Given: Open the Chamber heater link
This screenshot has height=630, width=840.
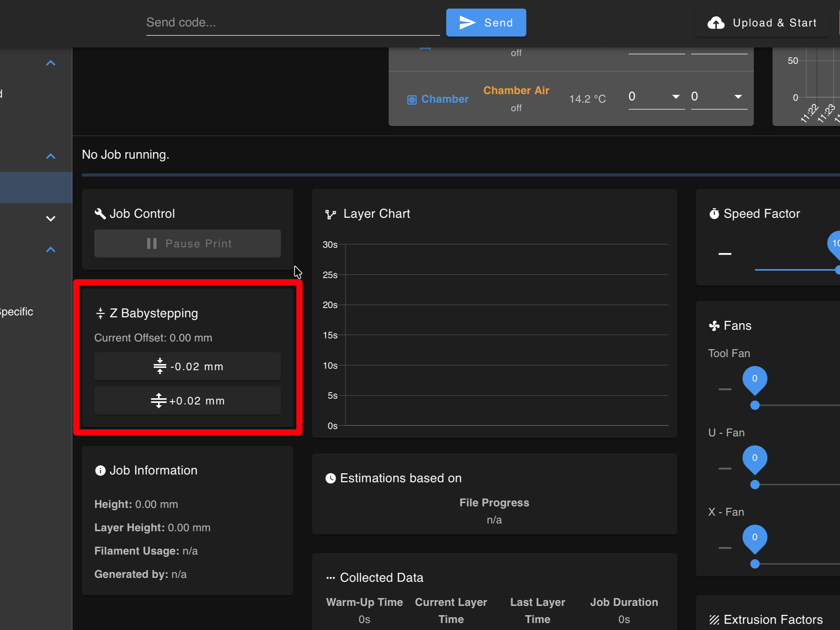Looking at the screenshot, I should point(445,99).
